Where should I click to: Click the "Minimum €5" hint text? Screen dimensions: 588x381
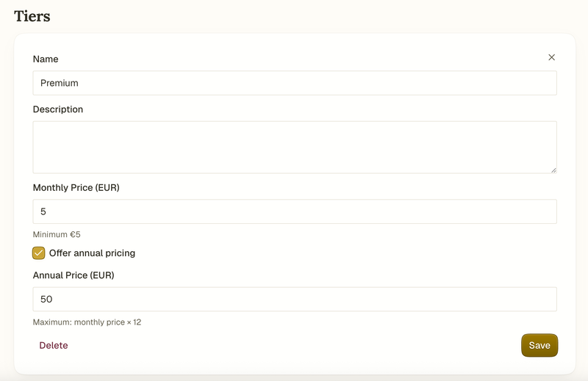(57, 235)
